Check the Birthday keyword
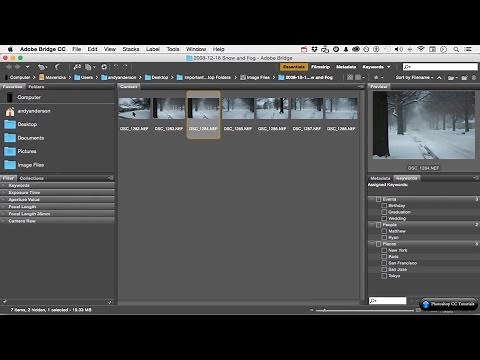 click(x=384, y=206)
